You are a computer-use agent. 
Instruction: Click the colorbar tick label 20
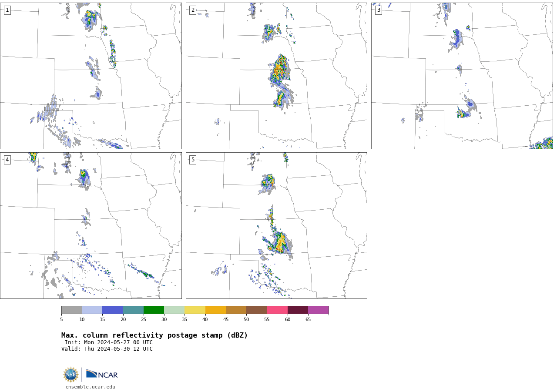click(x=123, y=320)
